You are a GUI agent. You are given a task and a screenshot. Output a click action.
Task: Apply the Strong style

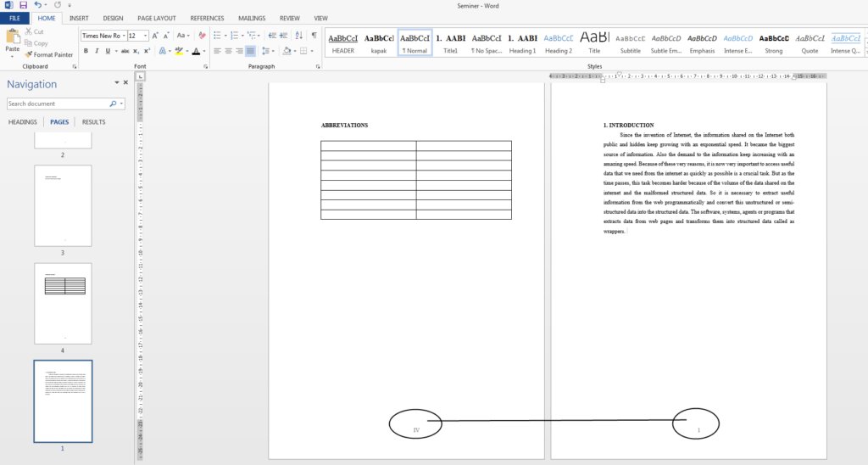coord(774,42)
